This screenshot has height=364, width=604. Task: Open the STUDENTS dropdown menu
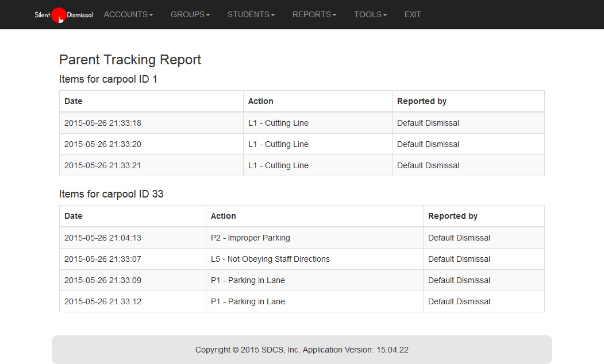251,14
